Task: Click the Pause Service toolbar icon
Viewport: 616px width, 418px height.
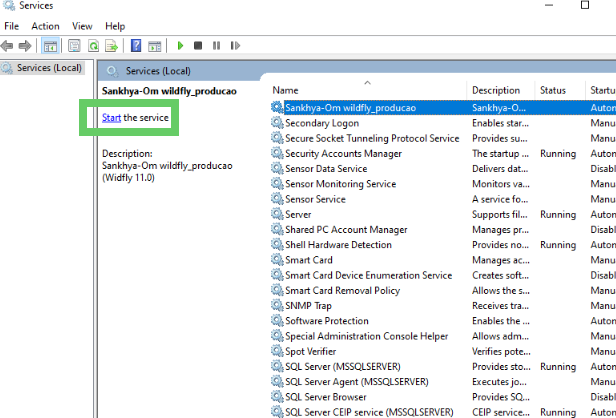Action: (216, 46)
